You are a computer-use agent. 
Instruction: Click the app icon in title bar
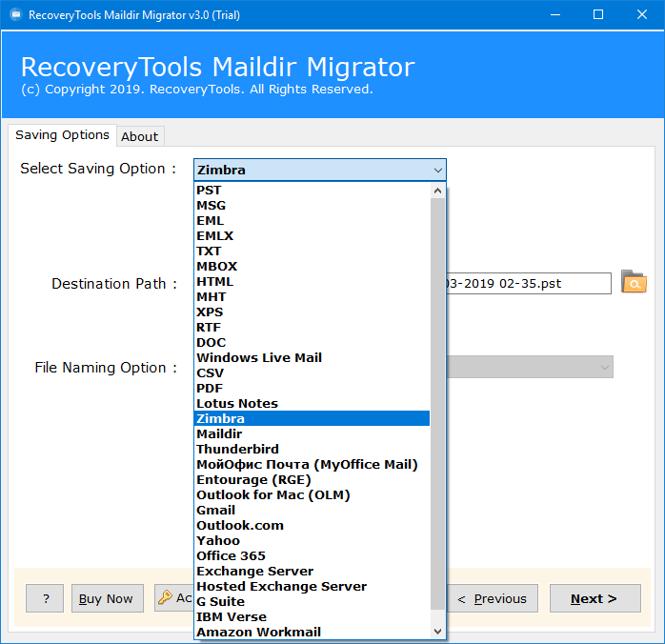[x=15, y=15]
